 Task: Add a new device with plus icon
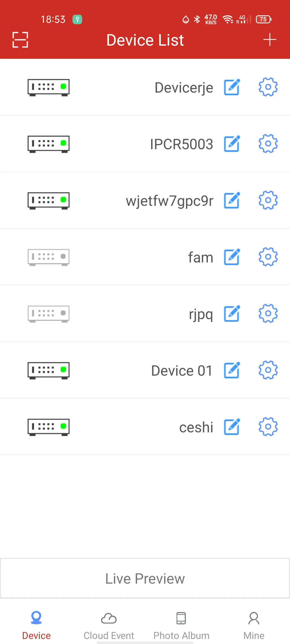270,40
